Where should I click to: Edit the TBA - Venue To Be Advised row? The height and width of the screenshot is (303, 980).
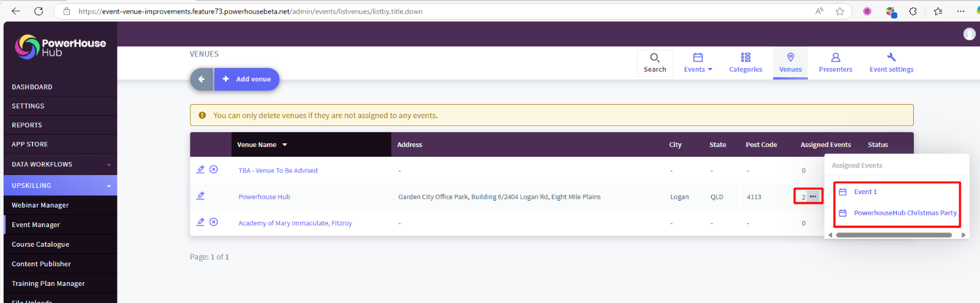200,169
